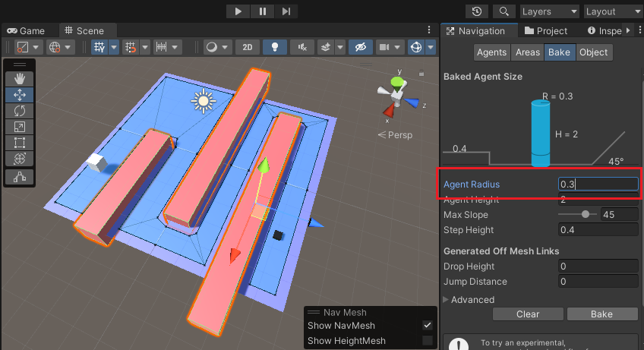
Task: Open the global Search magnifier icon
Action: pyautogui.click(x=504, y=11)
